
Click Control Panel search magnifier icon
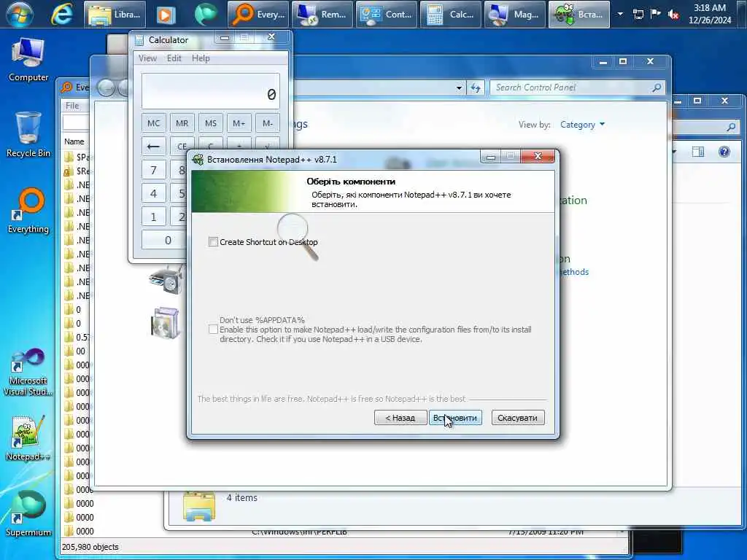(x=657, y=87)
